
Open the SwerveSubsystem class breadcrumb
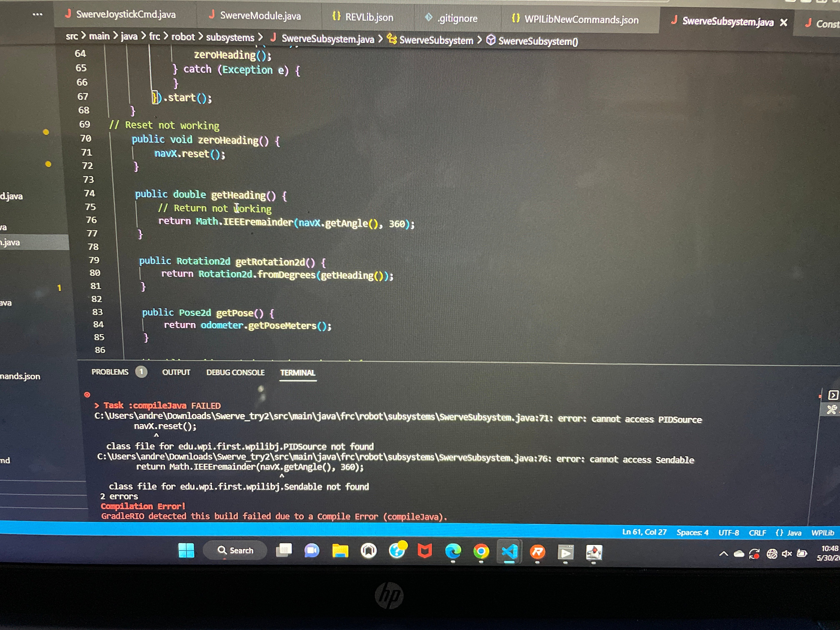pyautogui.click(x=436, y=40)
